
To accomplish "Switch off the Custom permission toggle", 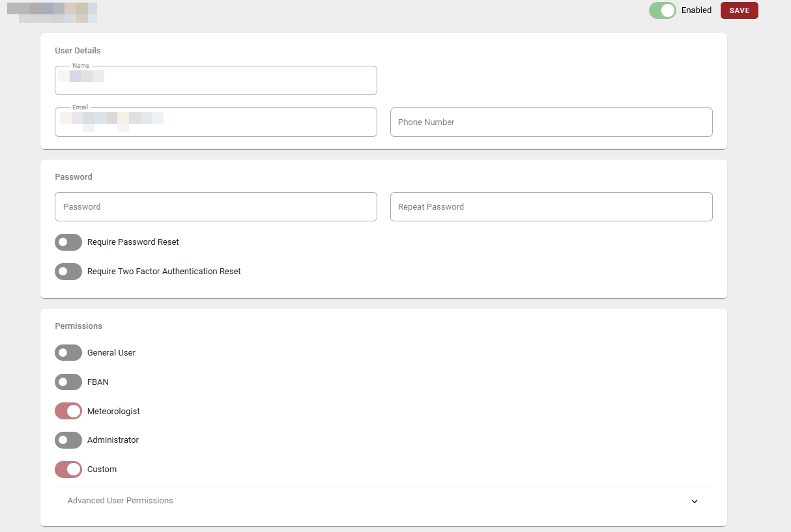I will pyautogui.click(x=68, y=469).
